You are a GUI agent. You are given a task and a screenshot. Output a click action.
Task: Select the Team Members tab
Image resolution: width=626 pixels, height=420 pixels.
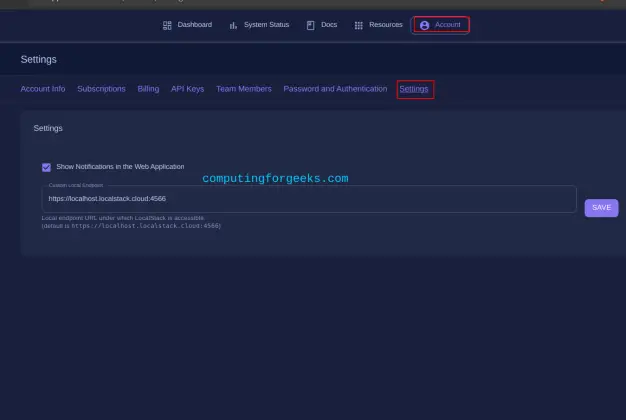point(243,89)
